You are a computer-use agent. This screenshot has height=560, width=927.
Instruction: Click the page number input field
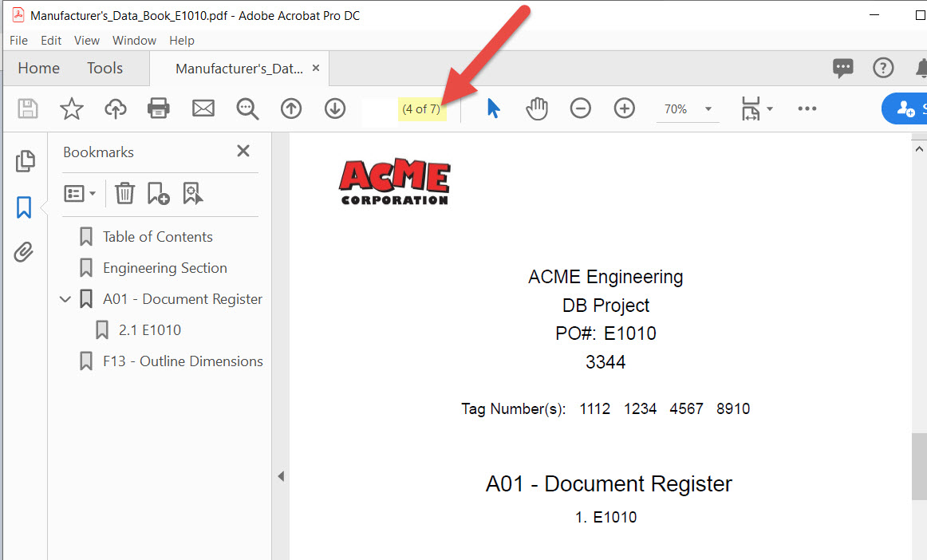380,108
